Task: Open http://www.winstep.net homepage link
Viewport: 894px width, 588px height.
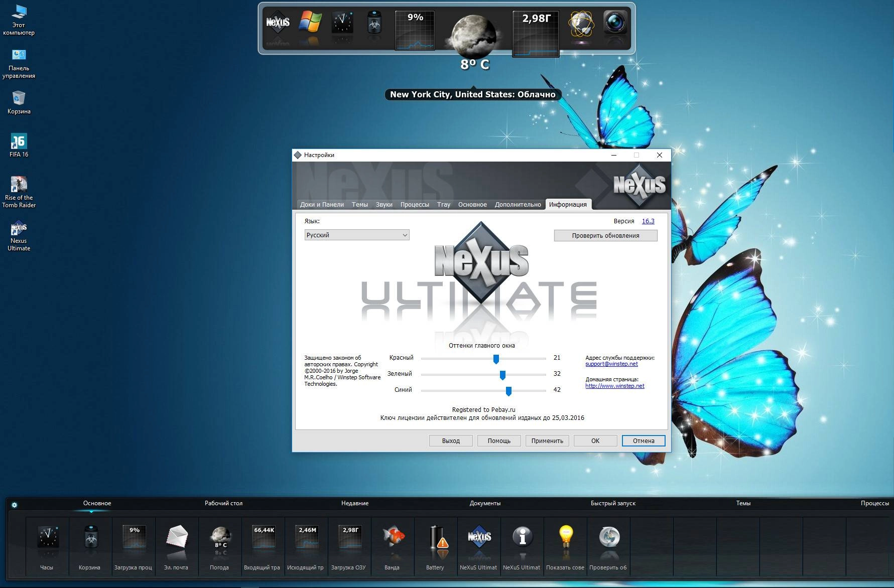Action: pyautogui.click(x=615, y=386)
